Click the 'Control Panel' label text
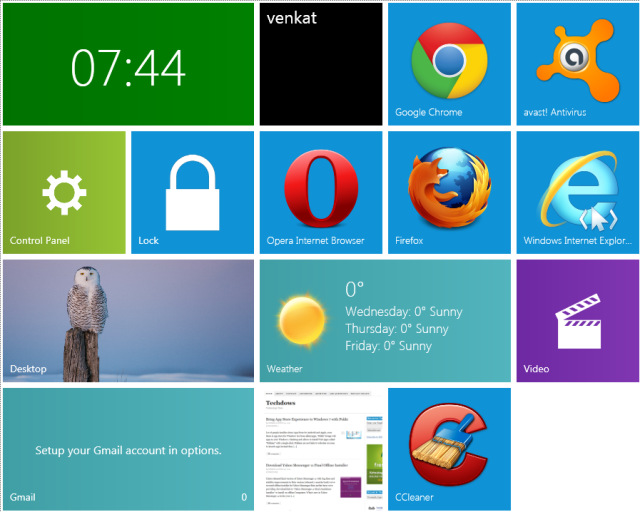Image resolution: width=640 pixels, height=512 pixels. 40,240
